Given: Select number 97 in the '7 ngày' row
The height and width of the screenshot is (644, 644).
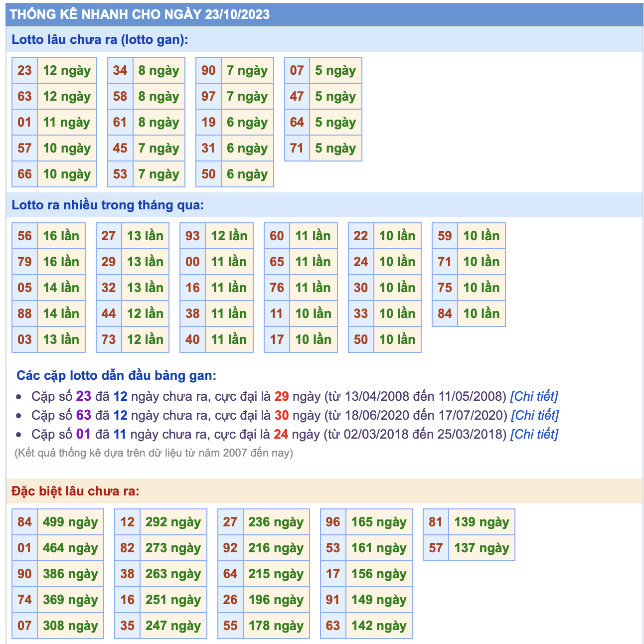Looking at the screenshot, I should [208, 96].
